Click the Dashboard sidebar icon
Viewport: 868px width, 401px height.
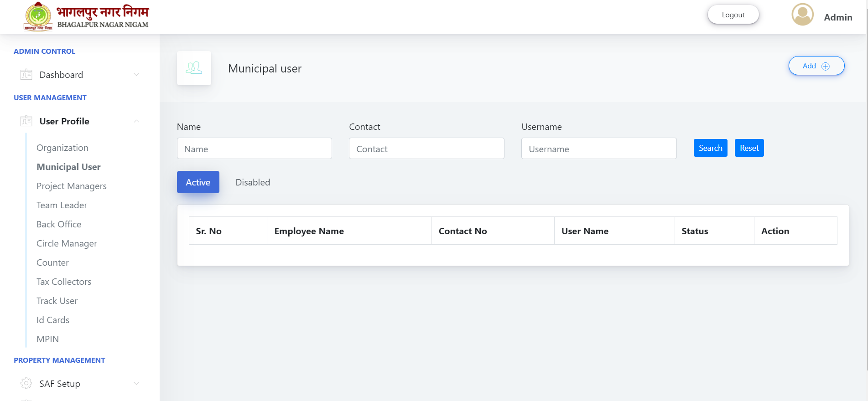click(x=26, y=74)
